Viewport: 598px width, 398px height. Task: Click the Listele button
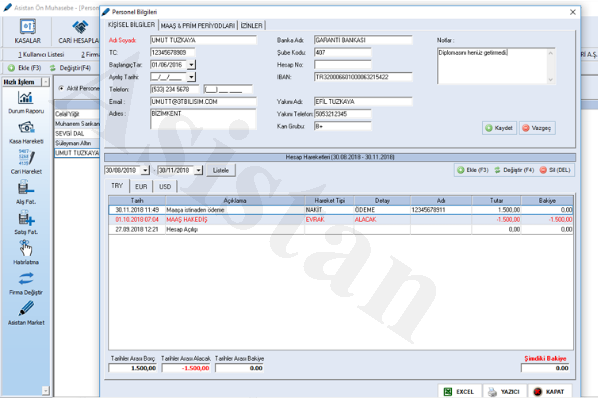click(x=221, y=170)
